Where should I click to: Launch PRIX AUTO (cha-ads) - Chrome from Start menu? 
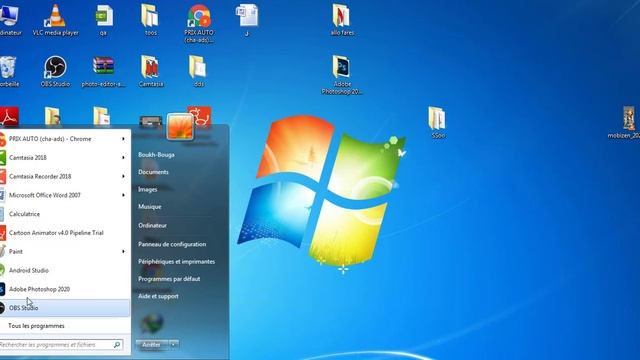65,139
